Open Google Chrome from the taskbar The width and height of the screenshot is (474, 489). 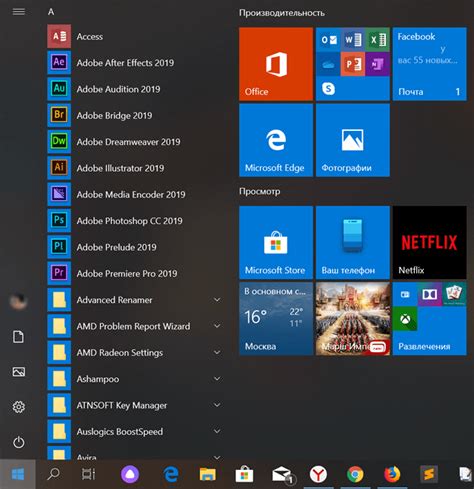pyautogui.click(x=355, y=474)
